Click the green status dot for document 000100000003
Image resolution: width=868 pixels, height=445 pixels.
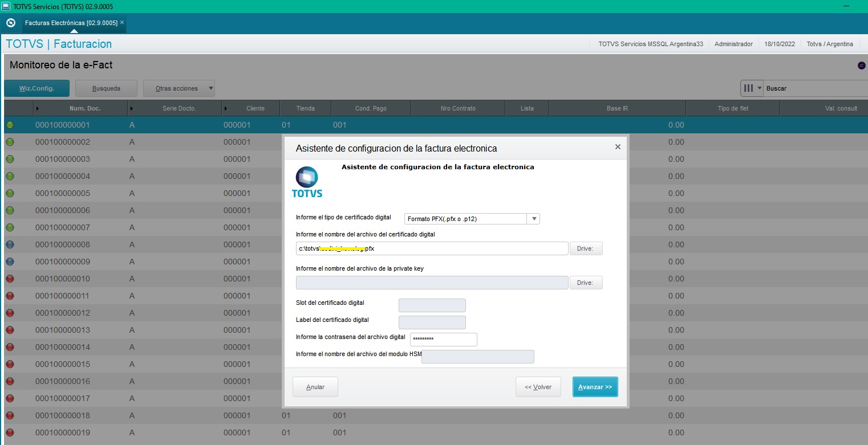(x=10, y=159)
